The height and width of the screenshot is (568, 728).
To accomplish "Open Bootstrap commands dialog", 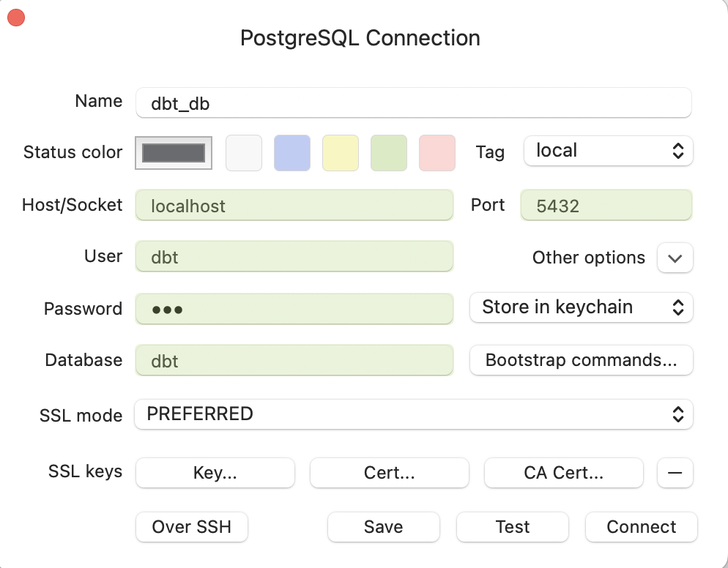I will [x=581, y=360].
